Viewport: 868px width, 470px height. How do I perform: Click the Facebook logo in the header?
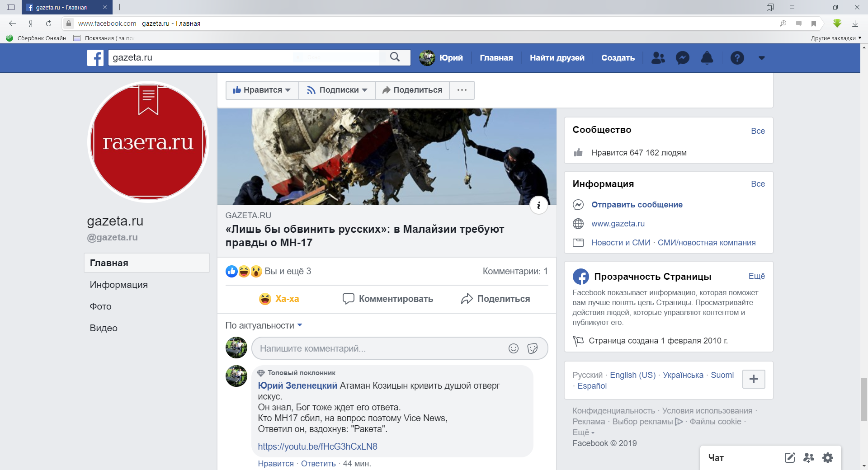pos(95,58)
